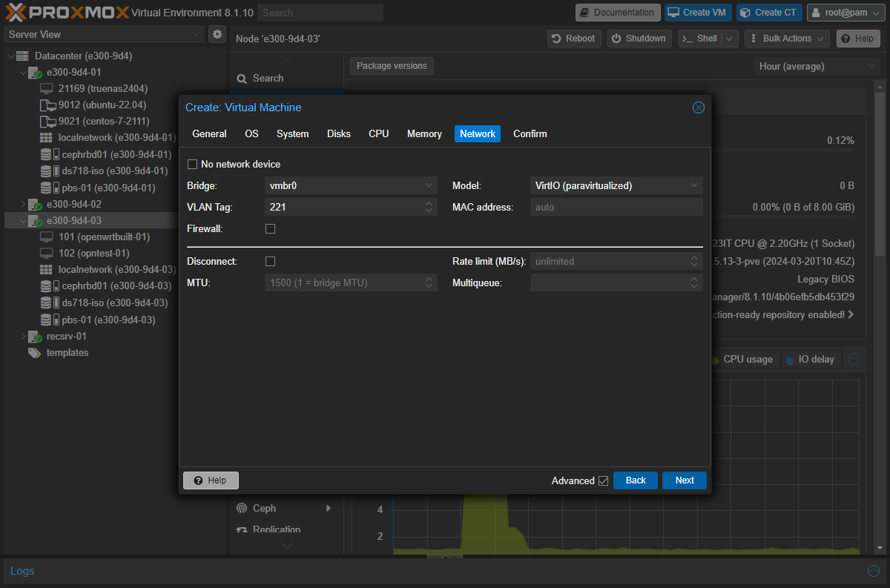
Task: Open the Model VirtIO dropdown
Action: click(x=694, y=185)
